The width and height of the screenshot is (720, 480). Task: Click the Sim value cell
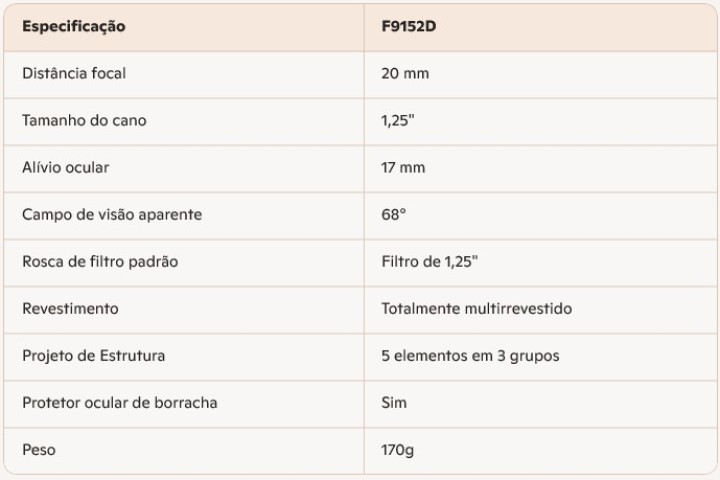click(394, 402)
